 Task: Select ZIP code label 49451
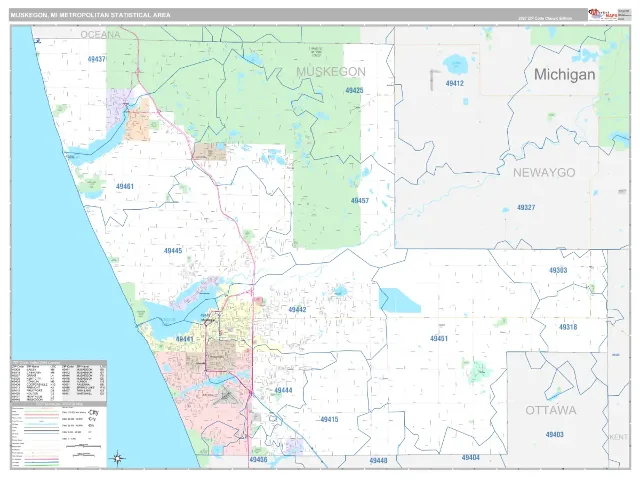pyautogui.click(x=439, y=338)
